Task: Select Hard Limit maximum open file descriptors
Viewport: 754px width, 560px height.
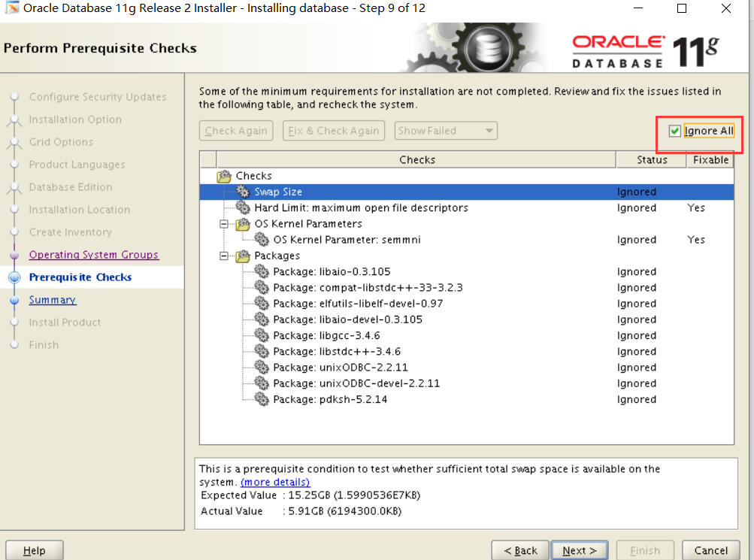Action: (x=466, y=207)
